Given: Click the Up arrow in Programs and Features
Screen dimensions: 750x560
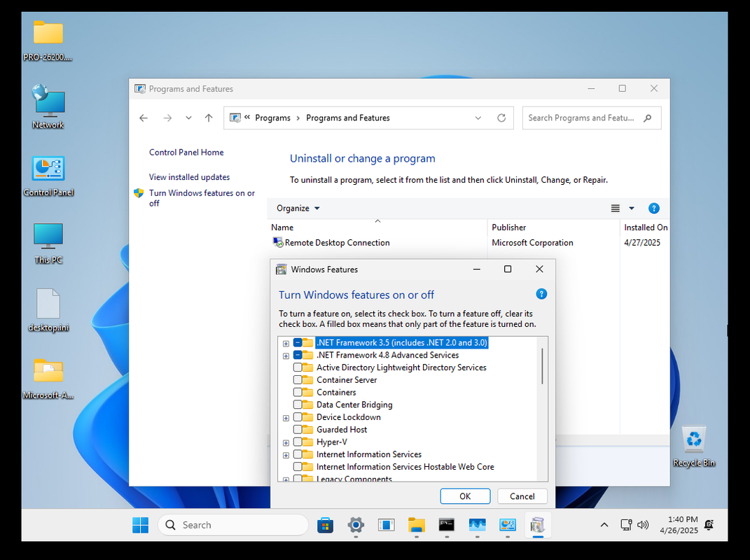Looking at the screenshot, I should click(209, 118).
